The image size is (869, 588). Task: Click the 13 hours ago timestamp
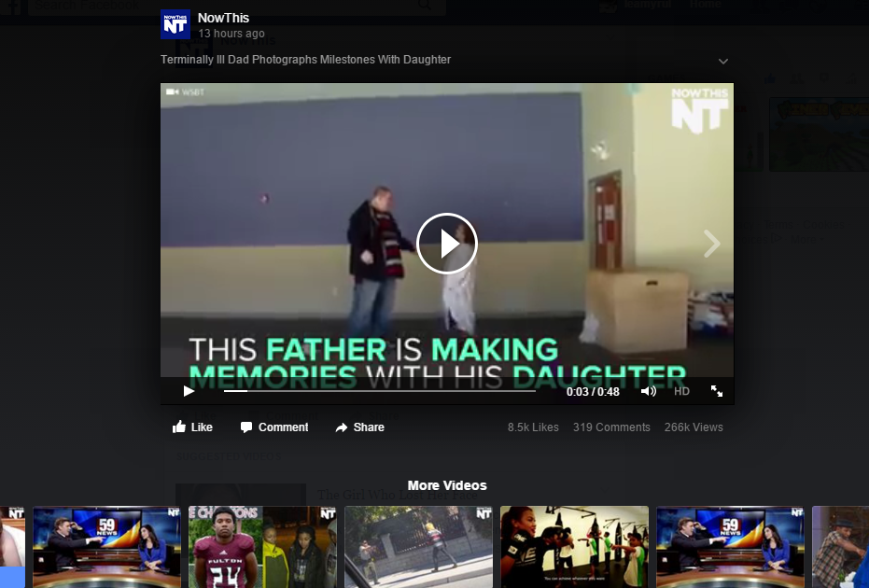pos(231,34)
